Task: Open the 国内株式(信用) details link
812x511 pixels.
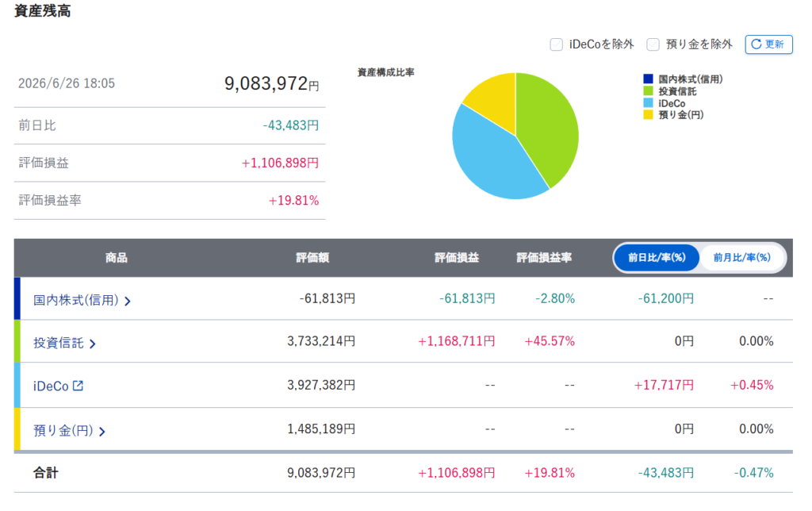Action: click(76, 300)
